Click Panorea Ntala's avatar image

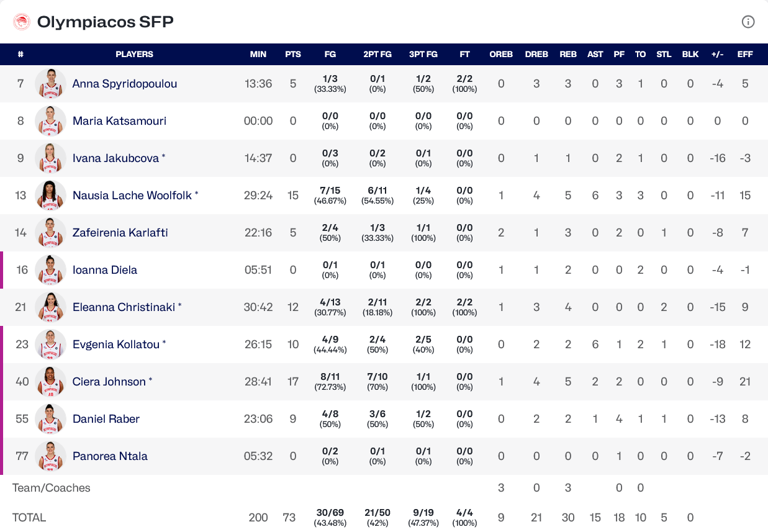(50, 456)
